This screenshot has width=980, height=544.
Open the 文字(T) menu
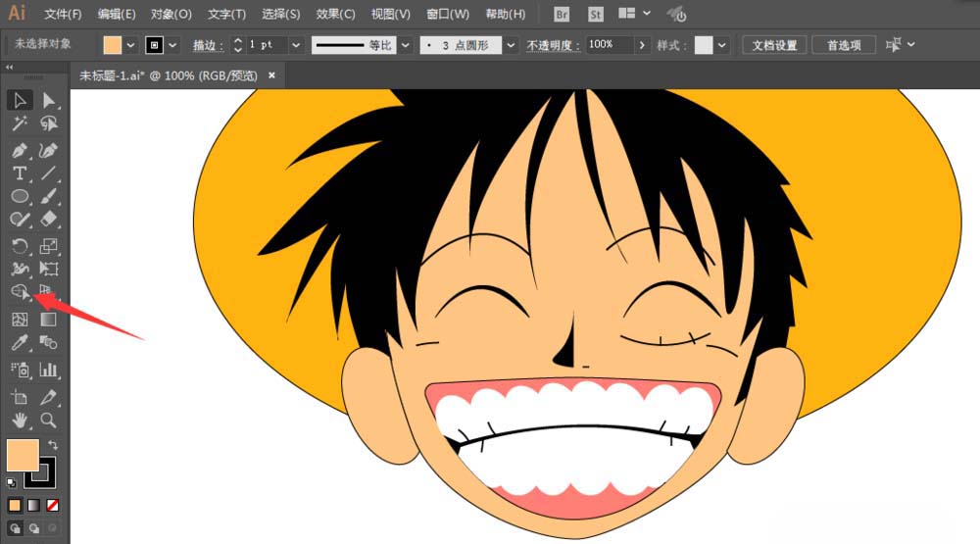coord(227,14)
